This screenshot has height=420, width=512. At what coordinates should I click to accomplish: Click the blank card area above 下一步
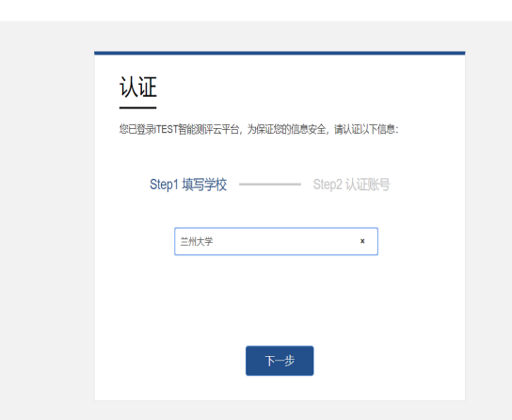[x=280, y=300]
